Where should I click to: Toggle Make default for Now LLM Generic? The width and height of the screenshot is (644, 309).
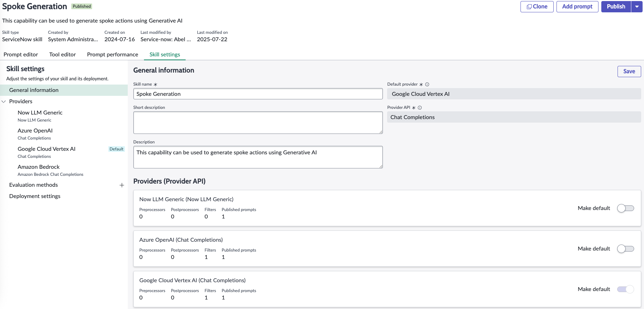pos(625,208)
